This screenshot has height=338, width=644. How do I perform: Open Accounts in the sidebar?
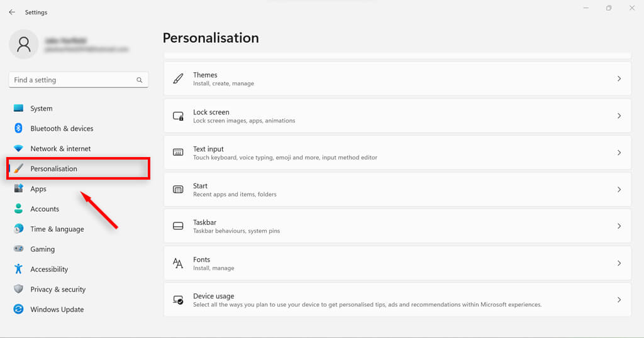(45, 209)
